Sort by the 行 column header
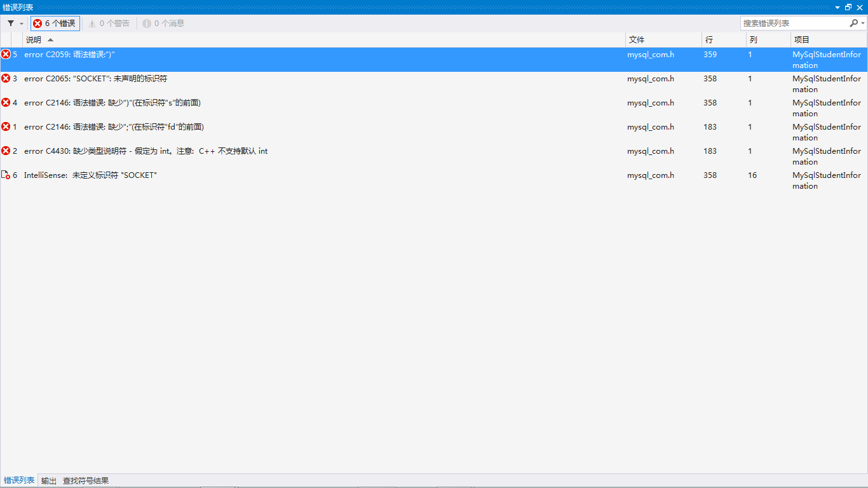Screen dimensions: 868x488 tap(724, 39)
